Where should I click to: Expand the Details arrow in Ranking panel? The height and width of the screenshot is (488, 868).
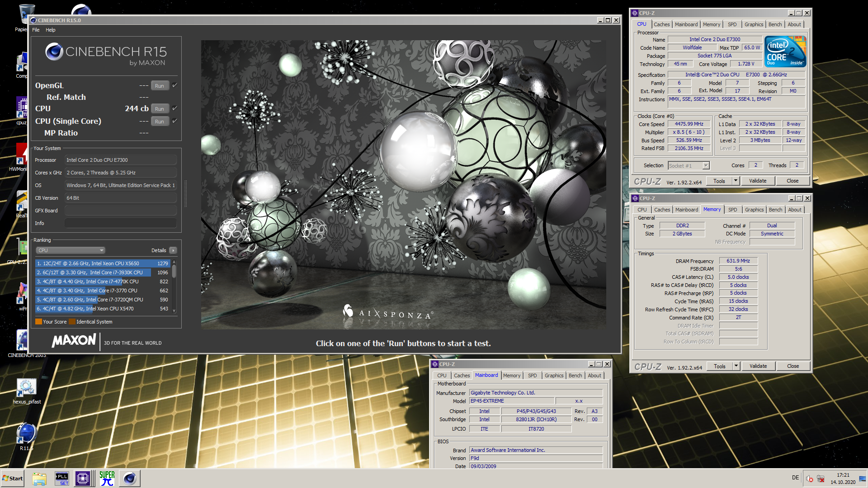point(173,250)
